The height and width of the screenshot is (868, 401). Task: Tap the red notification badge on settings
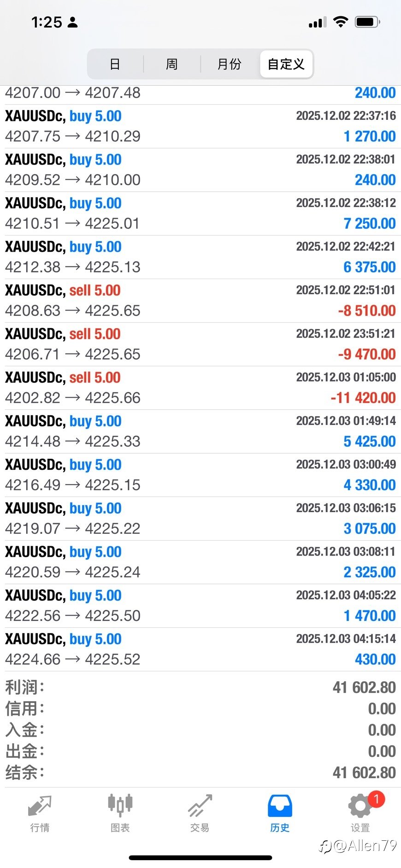point(376,799)
